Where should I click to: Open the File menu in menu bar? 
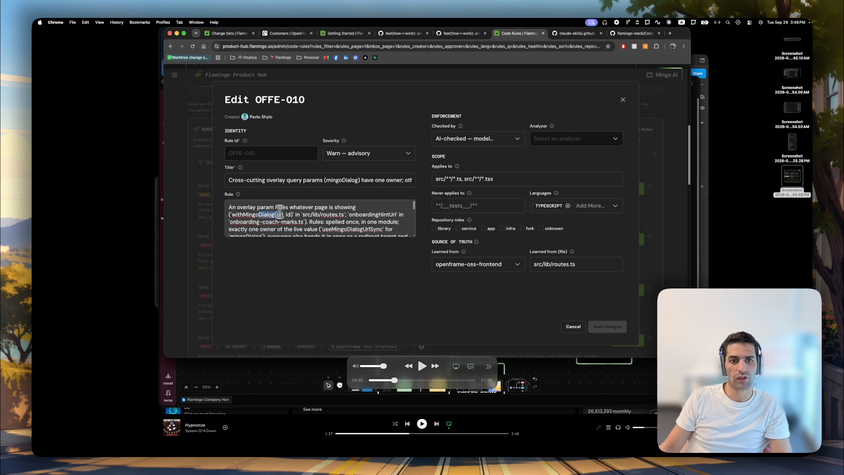(73, 23)
